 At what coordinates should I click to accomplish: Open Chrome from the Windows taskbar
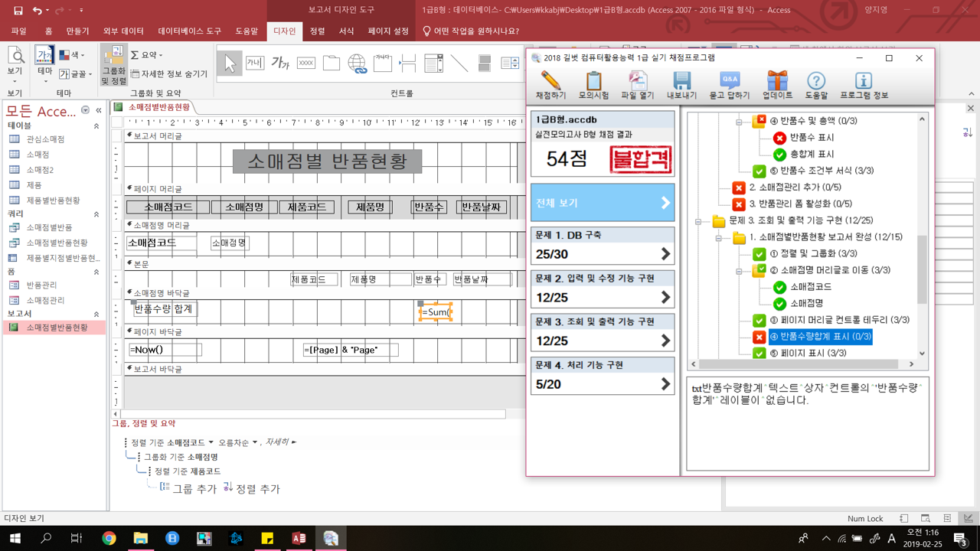click(x=109, y=539)
